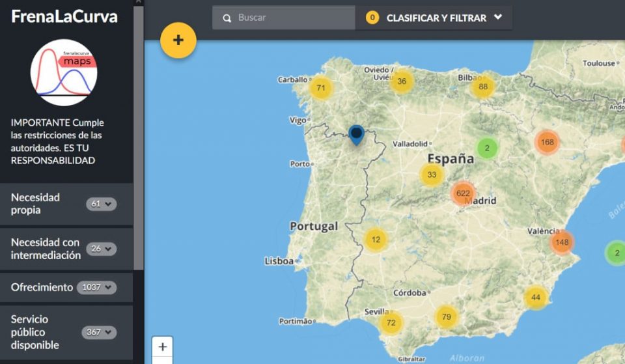This screenshot has width=625, height=364.
Task: Expand the Ofrecimiento 1037 dropdown
Action: [x=96, y=287]
